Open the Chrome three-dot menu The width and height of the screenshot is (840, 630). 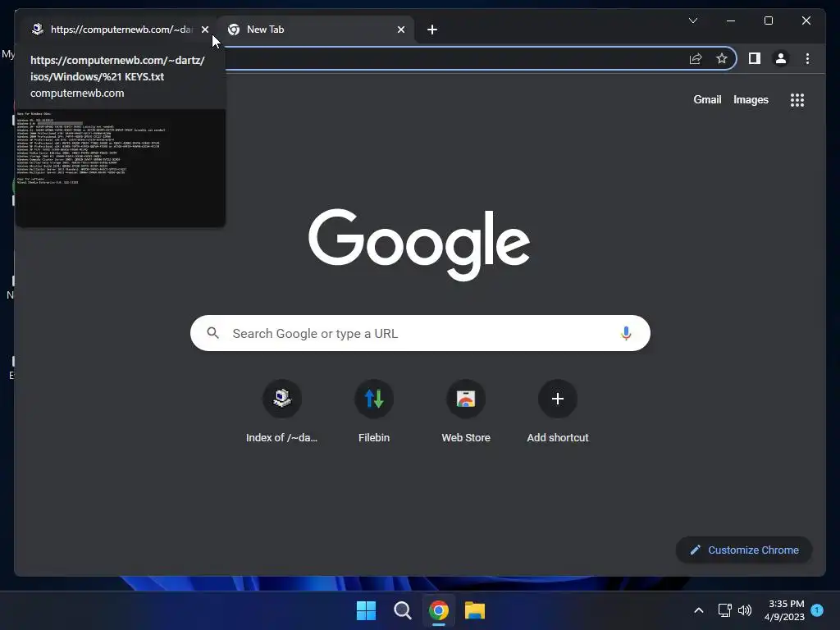click(x=807, y=58)
